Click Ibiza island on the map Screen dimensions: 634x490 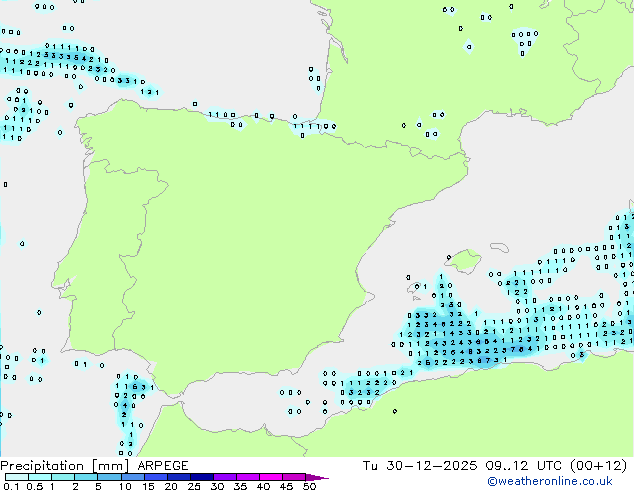[414, 288]
